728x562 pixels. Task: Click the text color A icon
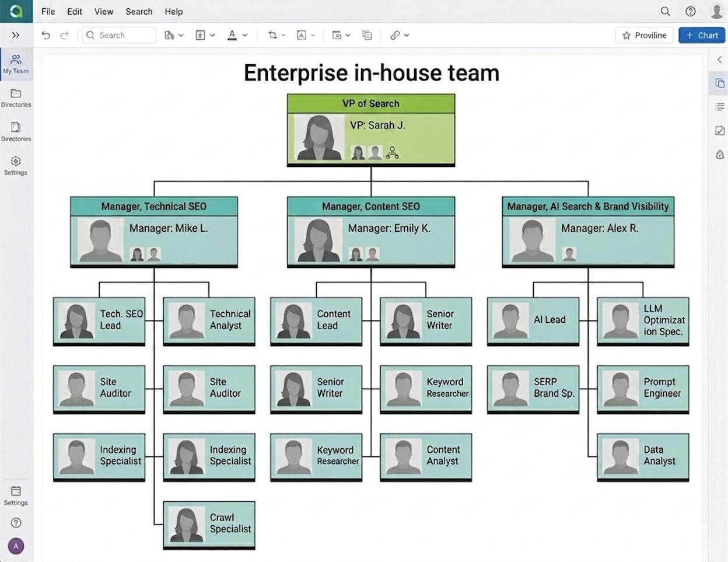point(232,35)
